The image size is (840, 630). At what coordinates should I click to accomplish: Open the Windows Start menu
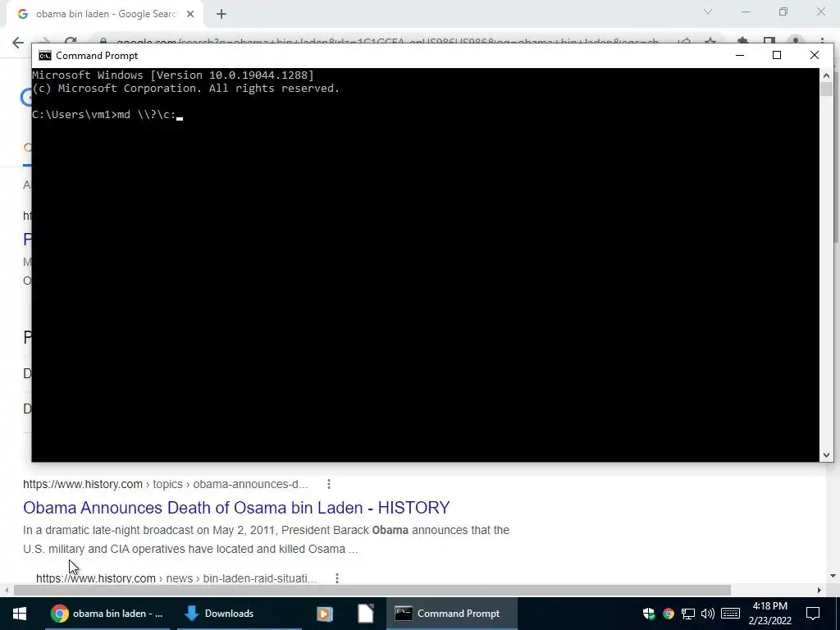[x=20, y=614]
